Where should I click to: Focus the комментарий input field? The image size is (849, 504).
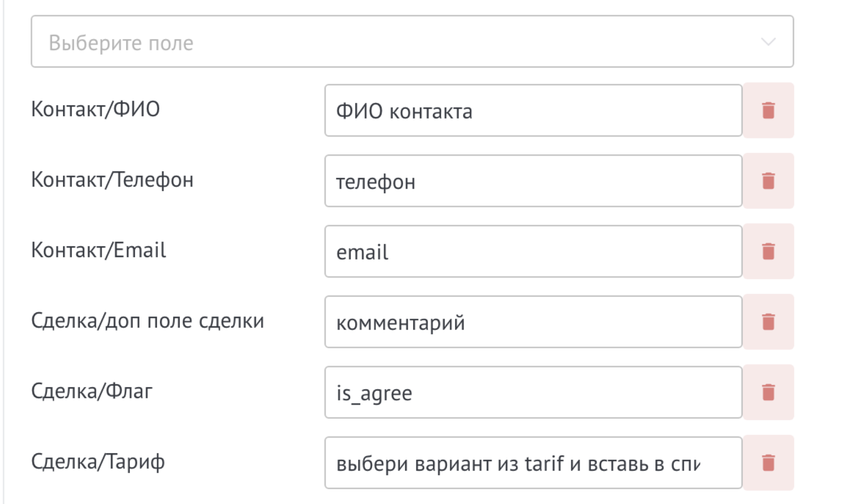coord(533,321)
